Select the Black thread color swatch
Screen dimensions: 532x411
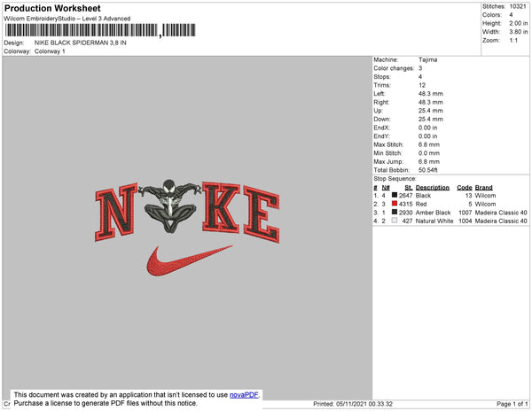pyautogui.click(x=395, y=195)
